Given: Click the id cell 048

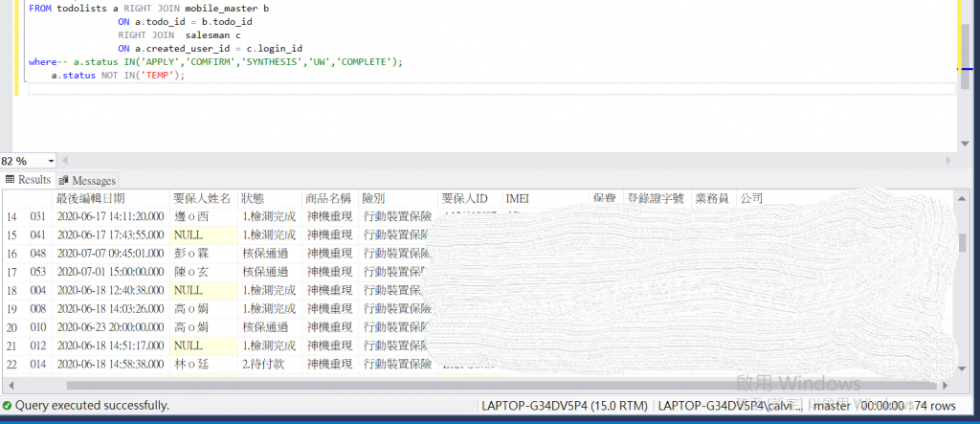Looking at the screenshot, I should [x=40, y=254].
